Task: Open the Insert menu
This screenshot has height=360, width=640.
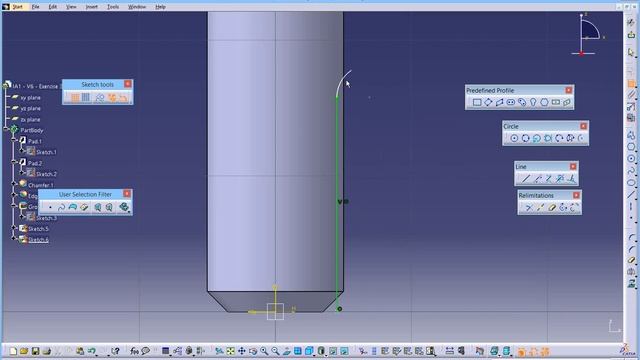Action: pyautogui.click(x=91, y=7)
